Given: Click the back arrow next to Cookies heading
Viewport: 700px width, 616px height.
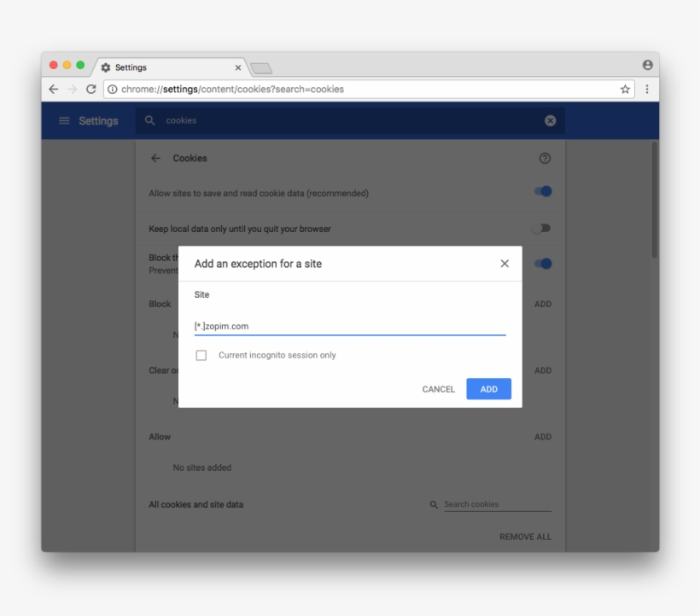Looking at the screenshot, I should [155, 159].
